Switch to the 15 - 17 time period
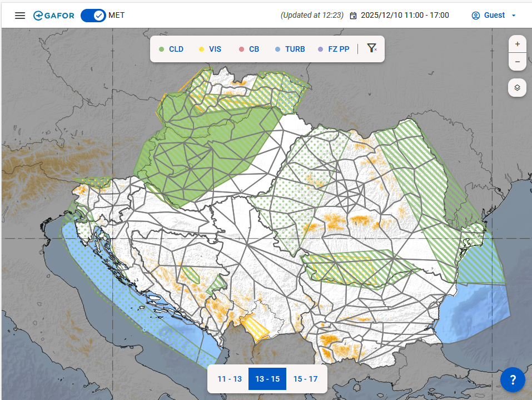532x400 pixels. click(x=305, y=379)
